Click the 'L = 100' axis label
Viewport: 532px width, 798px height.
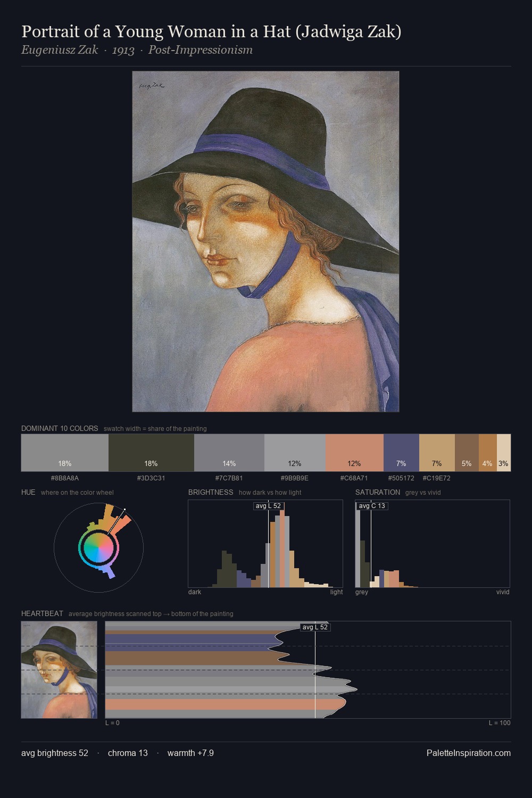[500, 723]
